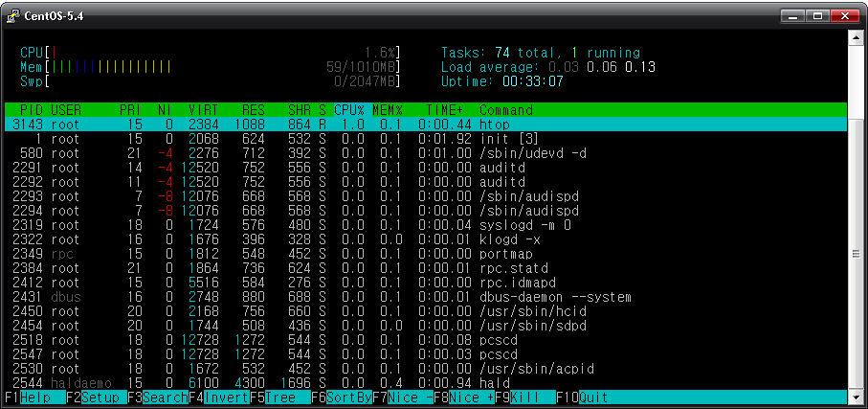Select pcscd process with PID 2547
The width and height of the screenshot is (868, 409).
[x=426, y=354]
